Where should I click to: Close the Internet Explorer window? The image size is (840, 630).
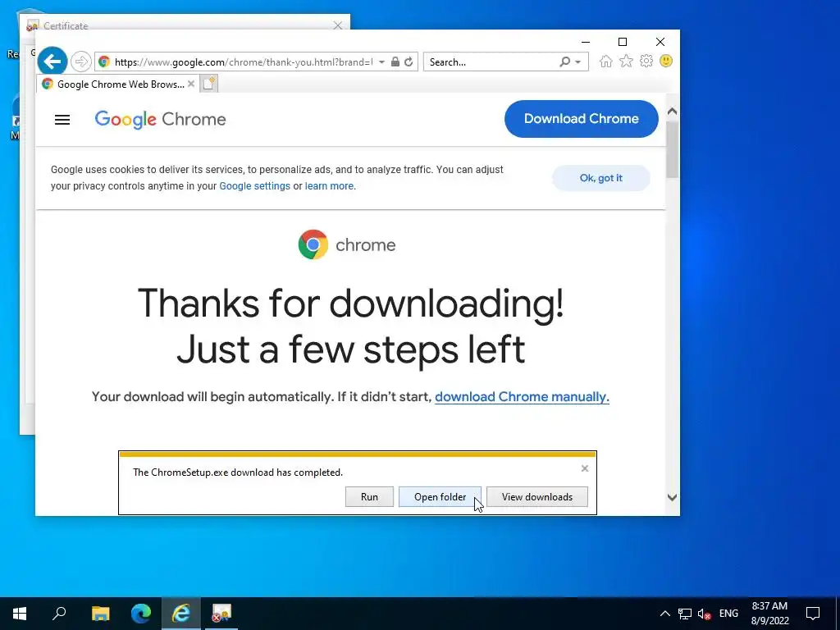(660, 42)
